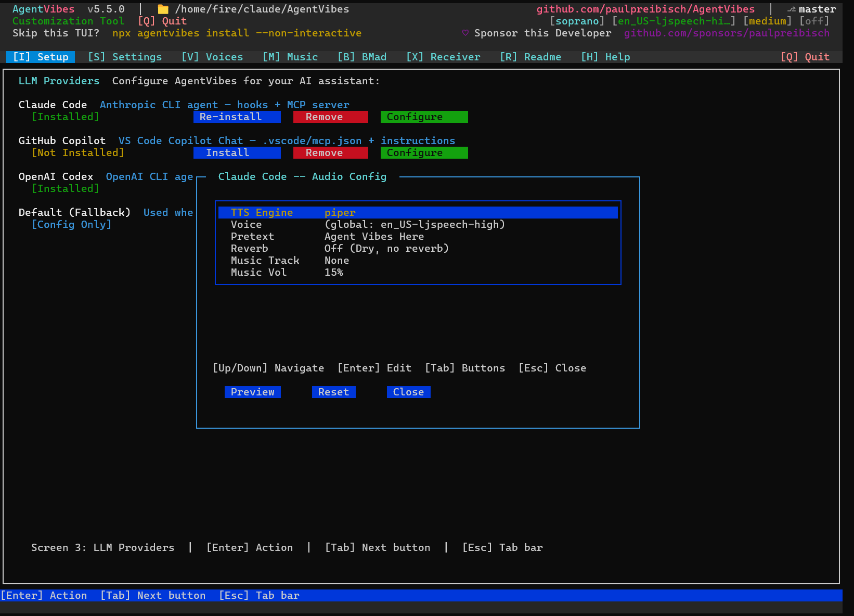Click '[Enter] Edit' hint in the dialog

[x=374, y=368]
